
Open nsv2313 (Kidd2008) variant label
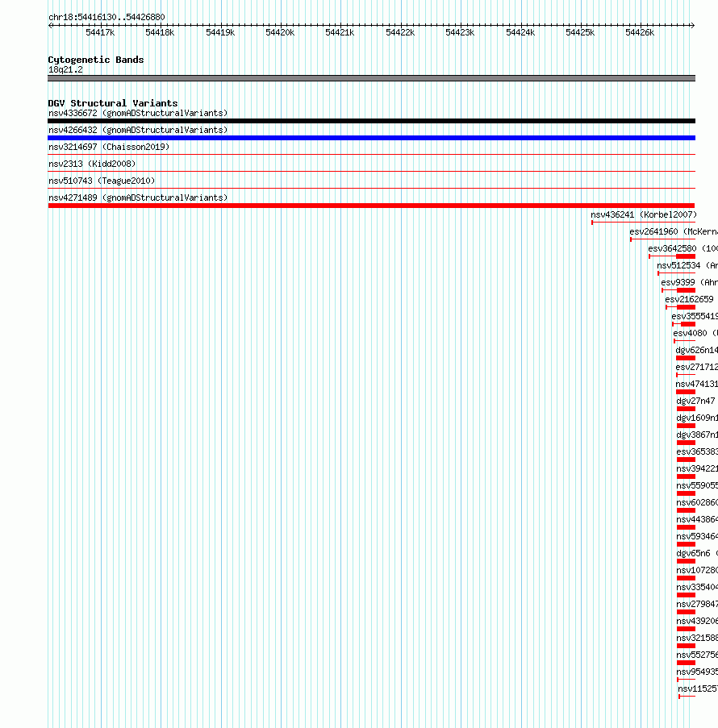coord(92,164)
